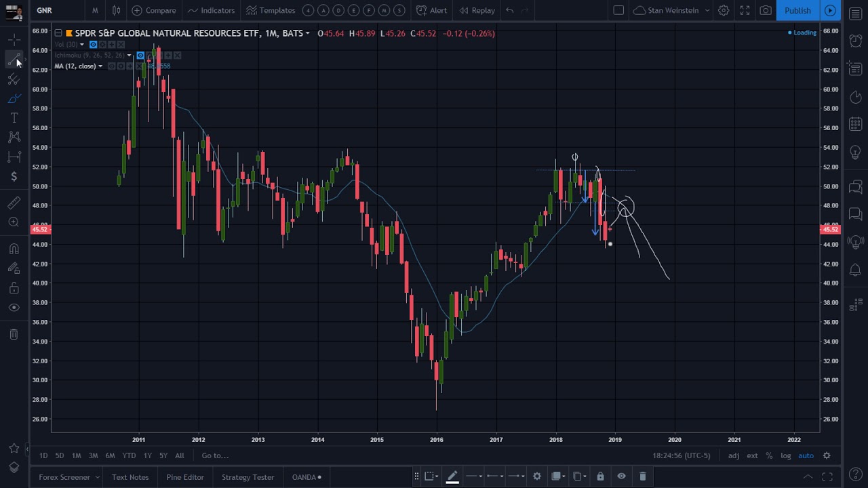Select the prediction and measurement tool
This screenshot has height=488, width=868.
click(x=14, y=157)
